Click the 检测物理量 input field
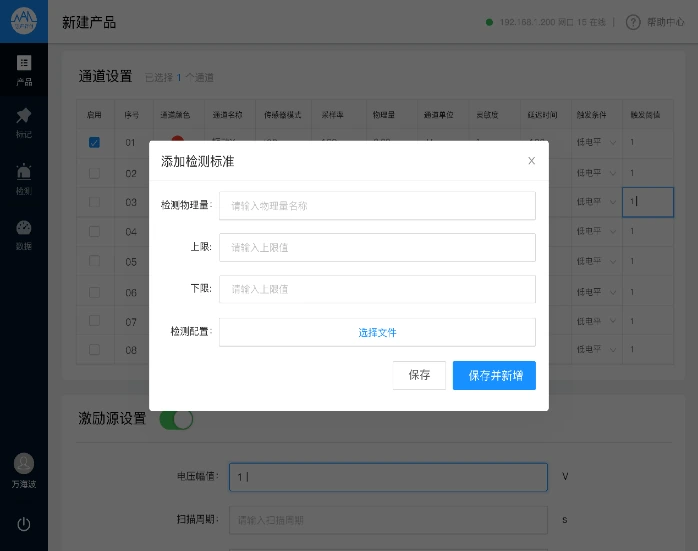Image resolution: width=698 pixels, height=551 pixels. [x=377, y=206]
